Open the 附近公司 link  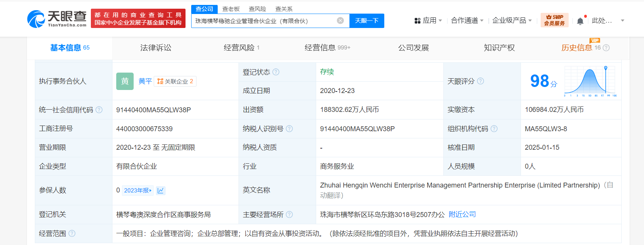pos(462,214)
